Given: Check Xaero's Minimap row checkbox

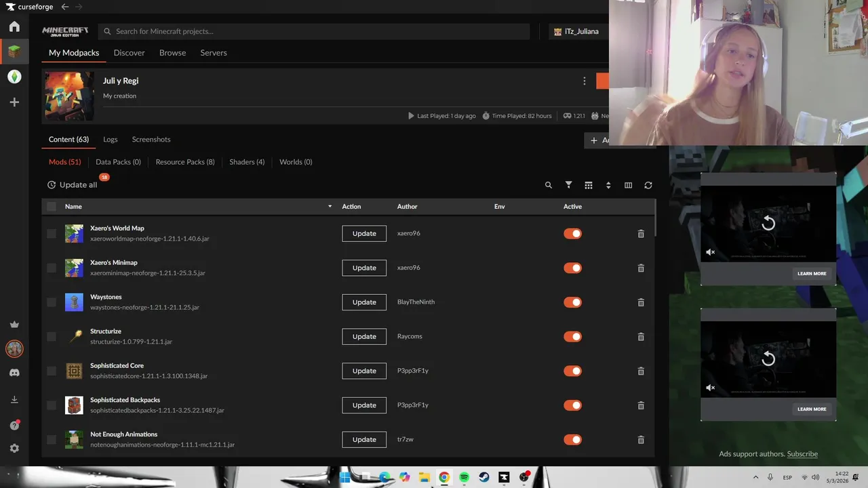Looking at the screenshot, I should [x=52, y=268].
